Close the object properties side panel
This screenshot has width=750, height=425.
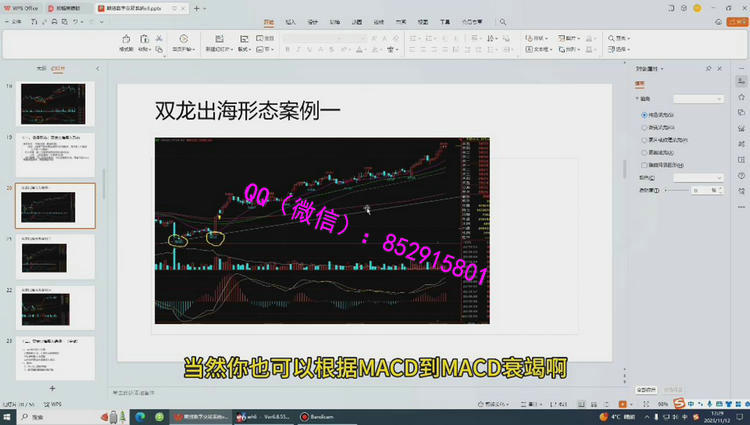720,67
